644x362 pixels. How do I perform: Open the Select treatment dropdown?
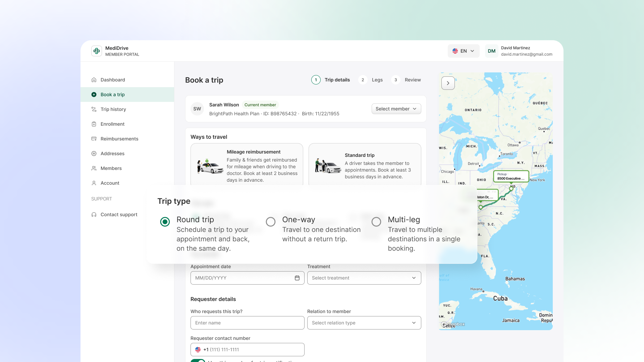click(x=364, y=278)
